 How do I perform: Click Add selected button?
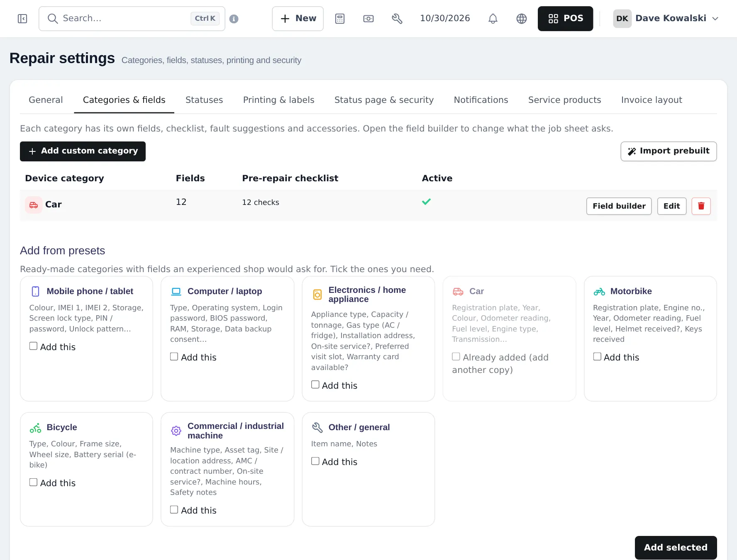point(676,548)
